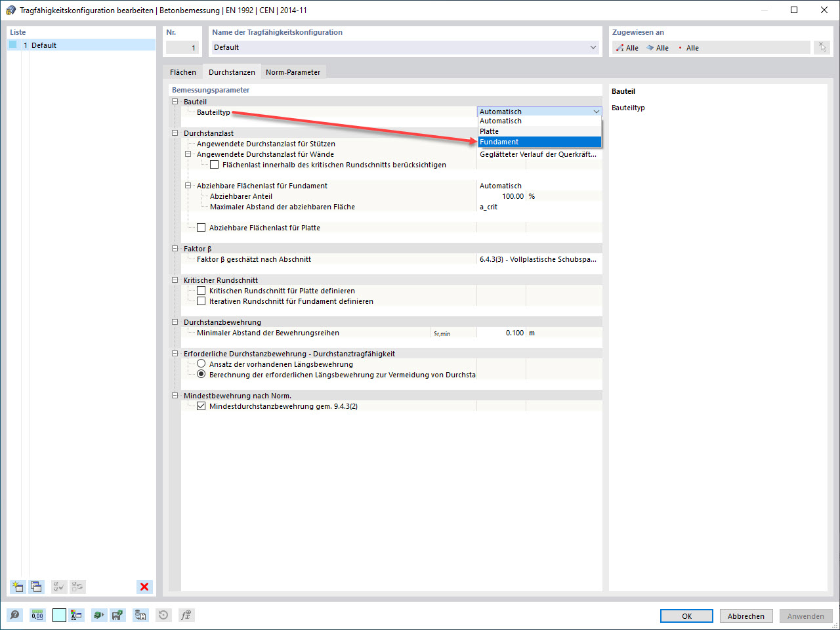Enable Flächenlast innerhalb des kritischen Rundschnitts
The image size is (840, 630).
click(215, 165)
